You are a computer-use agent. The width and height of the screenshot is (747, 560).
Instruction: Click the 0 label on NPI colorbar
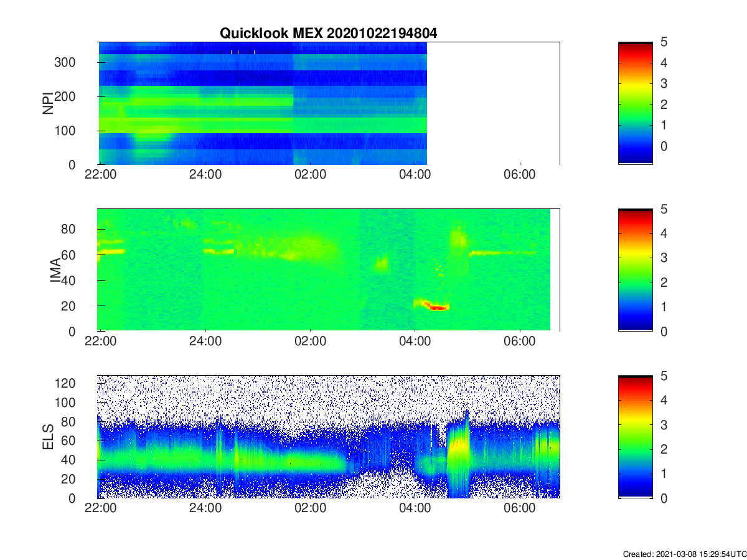point(664,146)
